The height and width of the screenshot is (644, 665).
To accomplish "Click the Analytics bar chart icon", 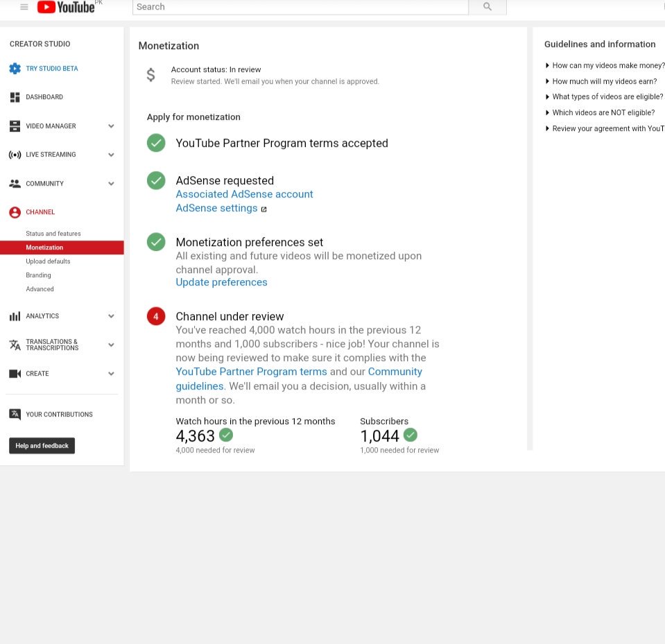I will point(15,316).
